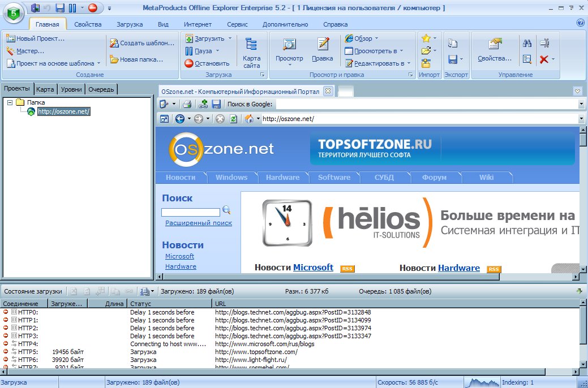Click the magnifier search-in-files icon
Viewport: 588px width, 388px height.
point(527,59)
